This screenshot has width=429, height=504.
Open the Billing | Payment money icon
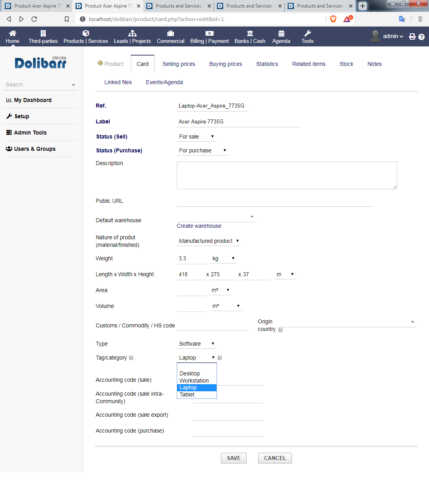pyautogui.click(x=209, y=33)
